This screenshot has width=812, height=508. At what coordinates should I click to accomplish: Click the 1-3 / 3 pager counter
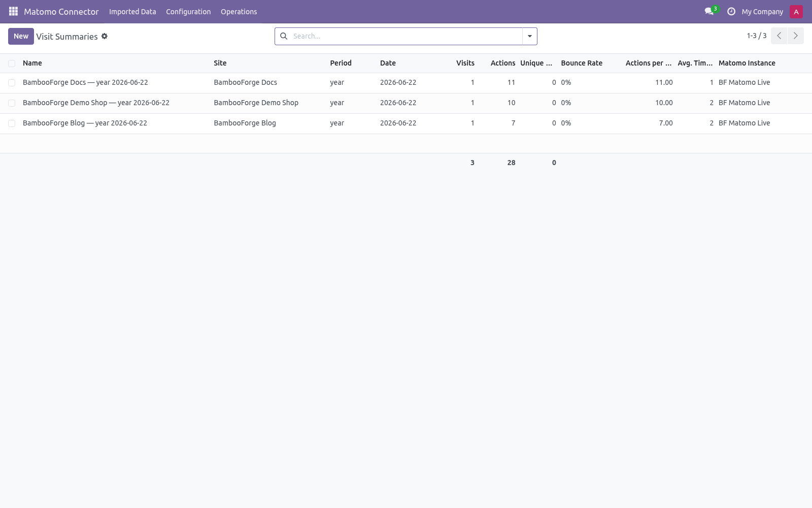tap(756, 36)
